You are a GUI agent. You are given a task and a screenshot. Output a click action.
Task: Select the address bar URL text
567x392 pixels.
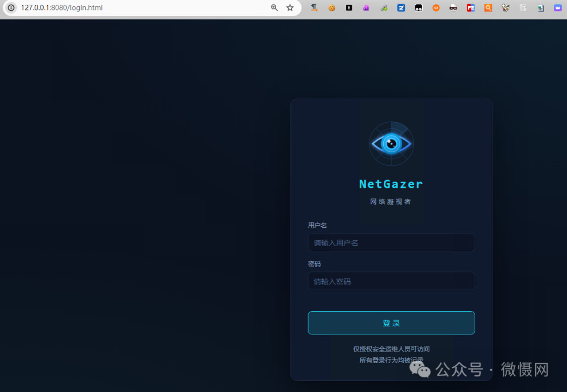62,7
